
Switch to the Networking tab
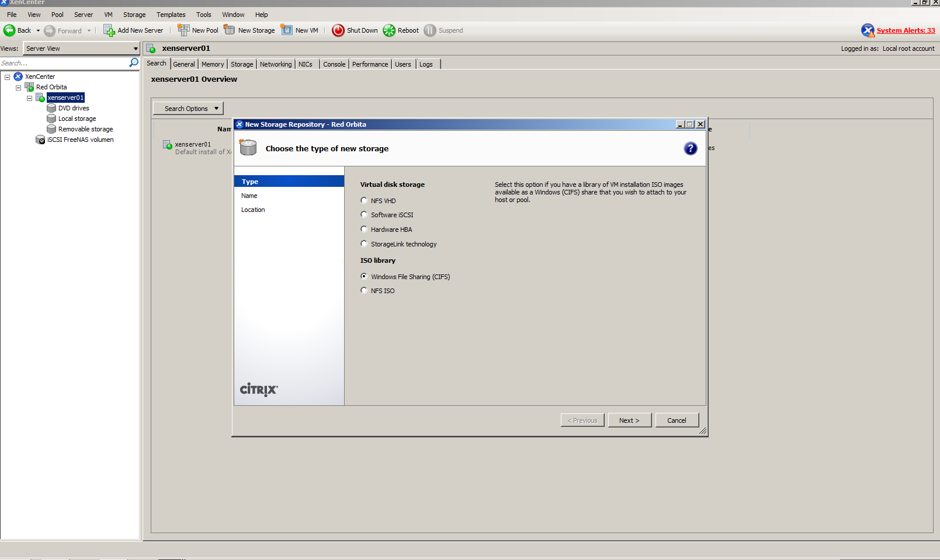[276, 64]
